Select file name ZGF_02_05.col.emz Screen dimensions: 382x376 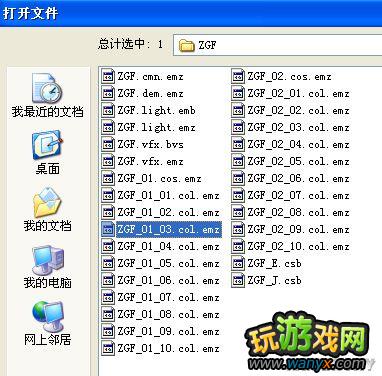coord(298,162)
